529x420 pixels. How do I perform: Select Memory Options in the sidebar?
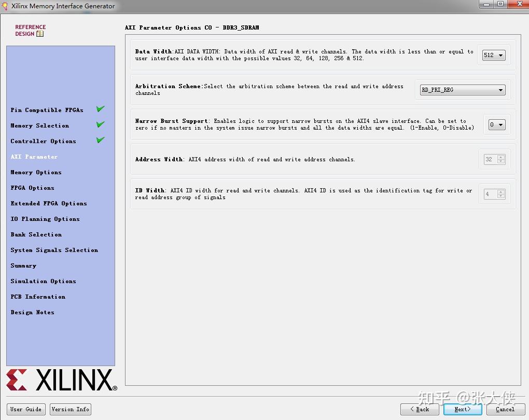tap(36, 172)
